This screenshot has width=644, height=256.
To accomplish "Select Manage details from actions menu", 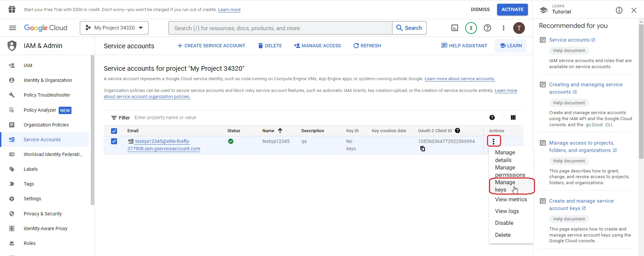I will (511, 156).
